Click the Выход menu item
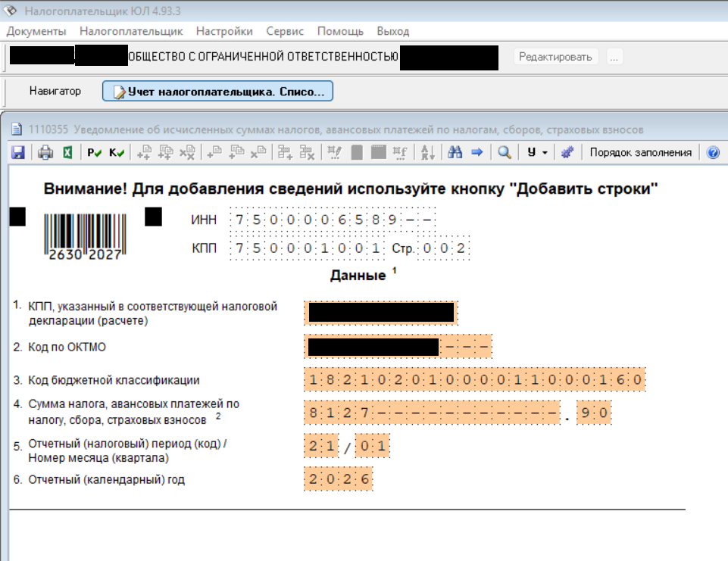The height and width of the screenshot is (561, 728). tap(392, 31)
